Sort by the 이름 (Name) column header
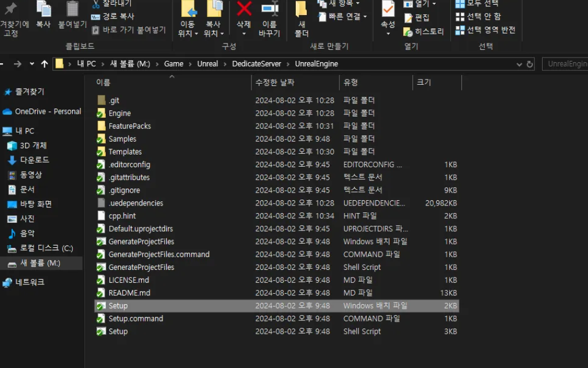Viewport: 588px width, 368px height. pos(103,82)
